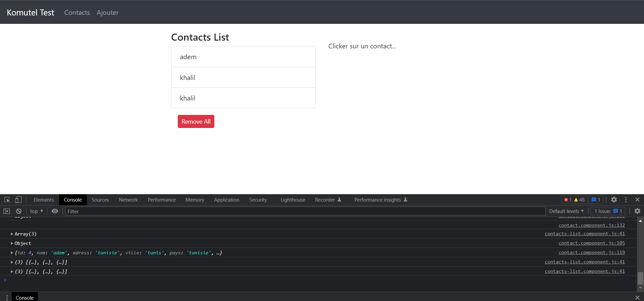Image resolution: width=644 pixels, height=301 pixels.
Task: Expand the last (3) array log entry
Action: (12, 271)
